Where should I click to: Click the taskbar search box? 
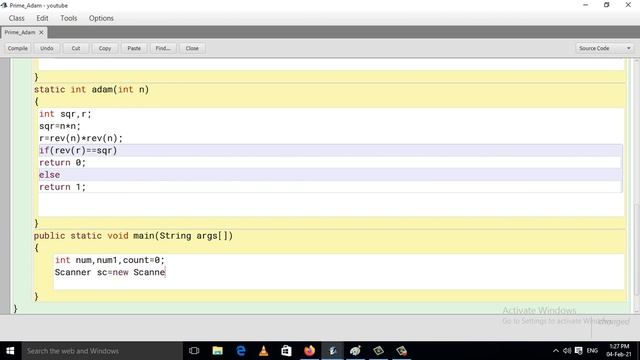point(102,351)
